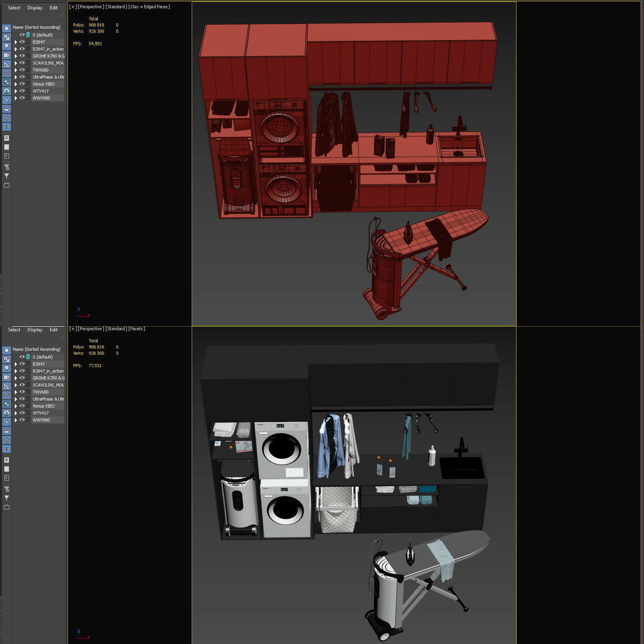
Task: Expand UltraPhase layer in upper scene explorer
Action: coord(16,77)
